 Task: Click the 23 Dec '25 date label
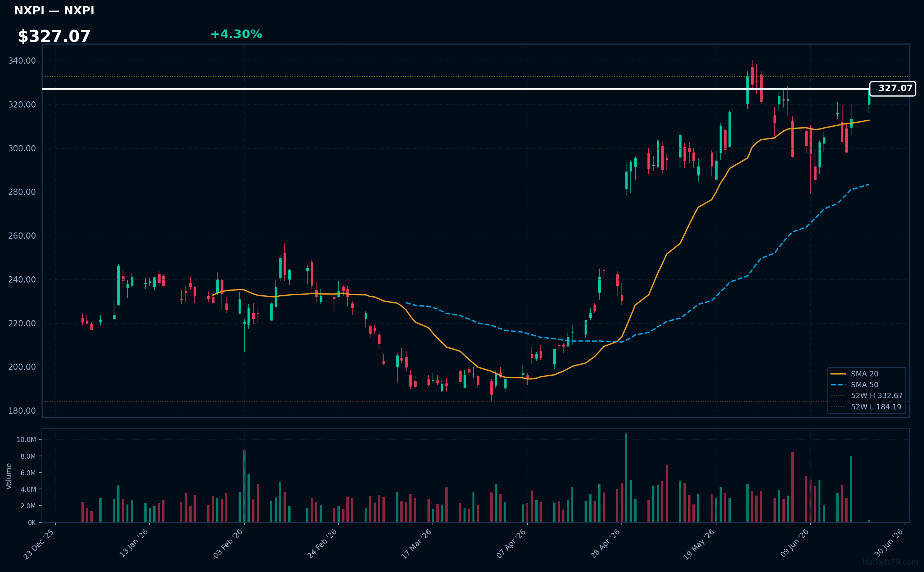40,544
